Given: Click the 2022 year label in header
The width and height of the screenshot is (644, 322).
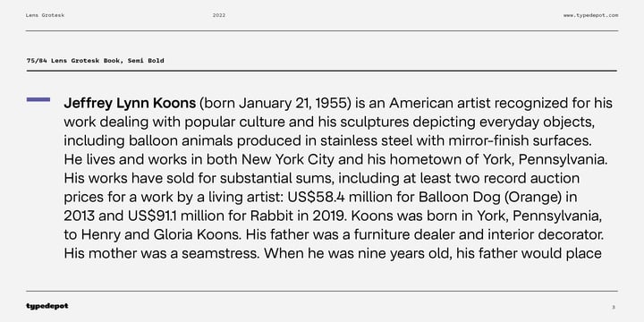Looking at the screenshot, I should [x=219, y=15].
